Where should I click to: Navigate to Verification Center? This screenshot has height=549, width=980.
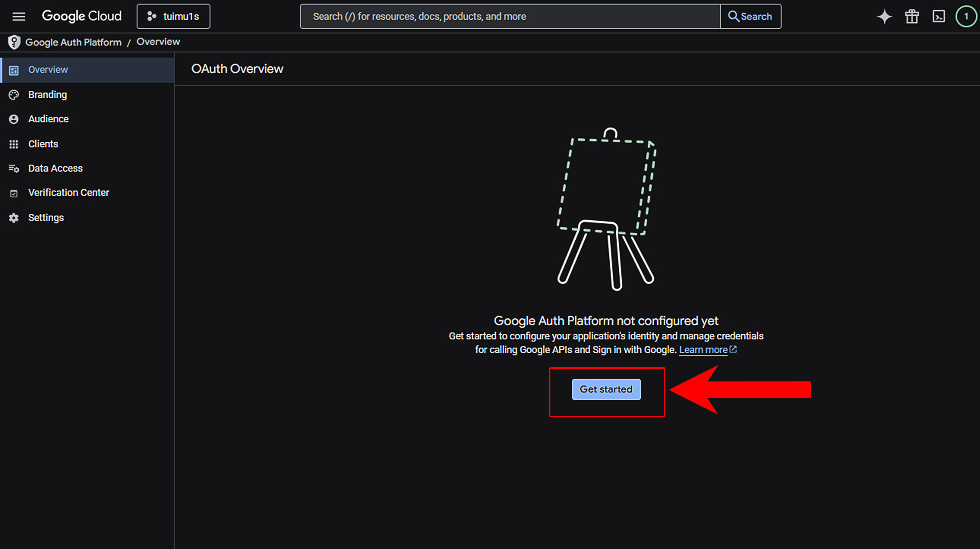[x=69, y=193]
